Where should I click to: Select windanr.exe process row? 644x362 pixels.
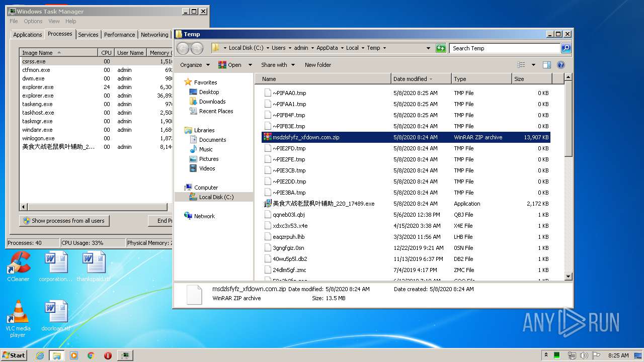(x=96, y=130)
